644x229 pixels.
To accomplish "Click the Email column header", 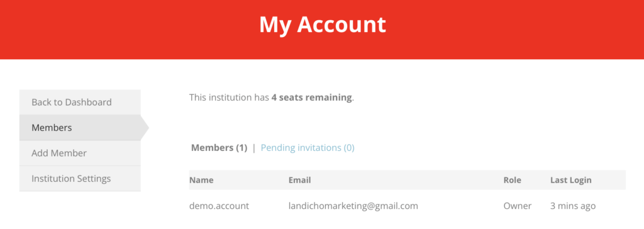I will click(299, 180).
